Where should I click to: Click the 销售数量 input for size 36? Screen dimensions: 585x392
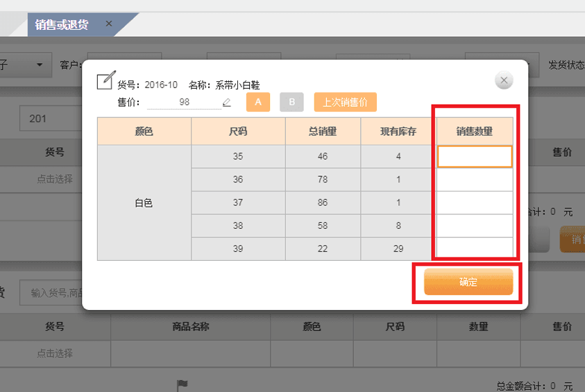475,180
